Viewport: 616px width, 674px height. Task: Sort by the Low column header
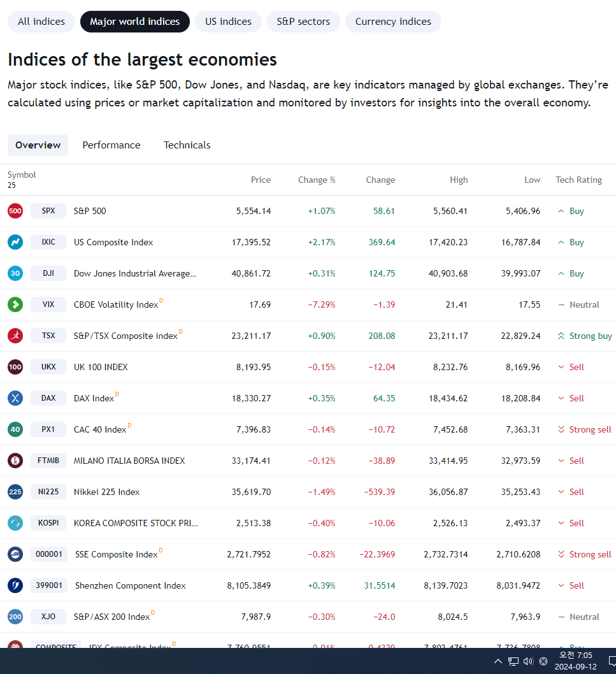pyautogui.click(x=532, y=180)
